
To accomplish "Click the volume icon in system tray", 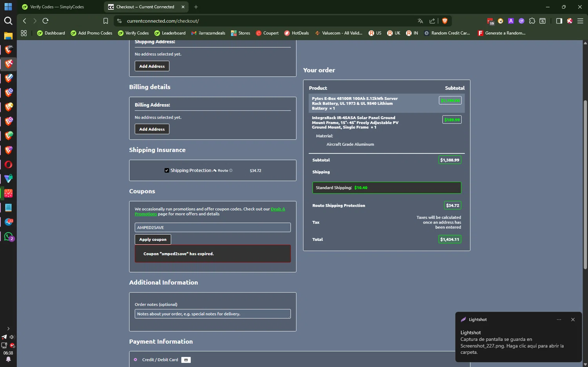I will 12,337.
